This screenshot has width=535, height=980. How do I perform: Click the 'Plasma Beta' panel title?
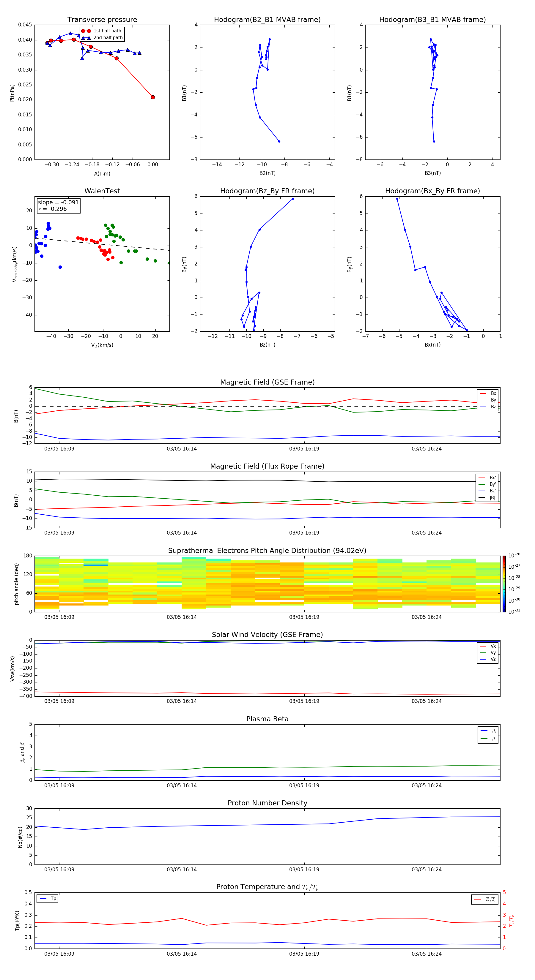267,719
